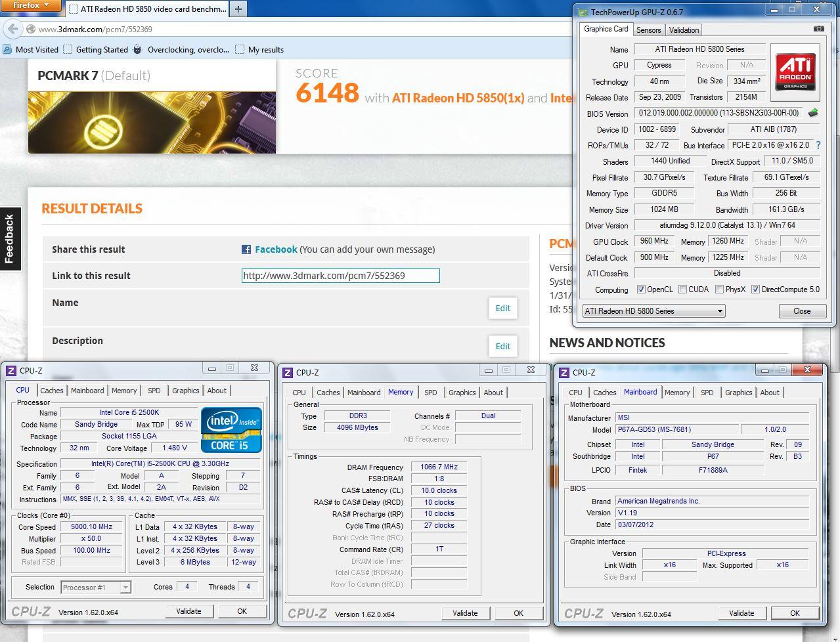Click Validate in CPU-Z mainboard window
This screenshot has width=840, height=642.
point(741,613)
